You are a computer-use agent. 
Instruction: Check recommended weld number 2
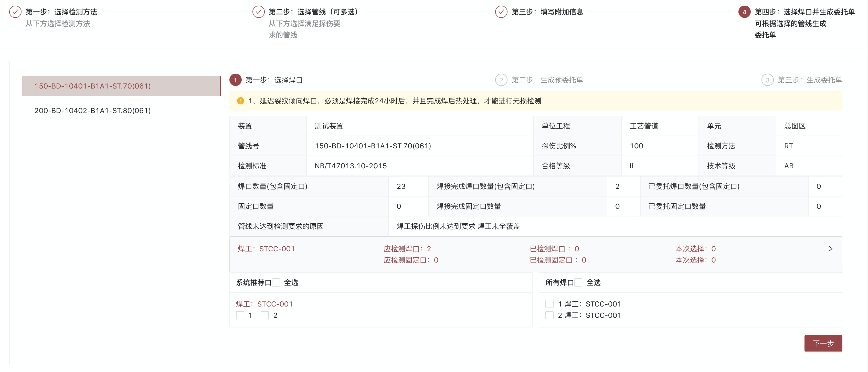[265, 315]
